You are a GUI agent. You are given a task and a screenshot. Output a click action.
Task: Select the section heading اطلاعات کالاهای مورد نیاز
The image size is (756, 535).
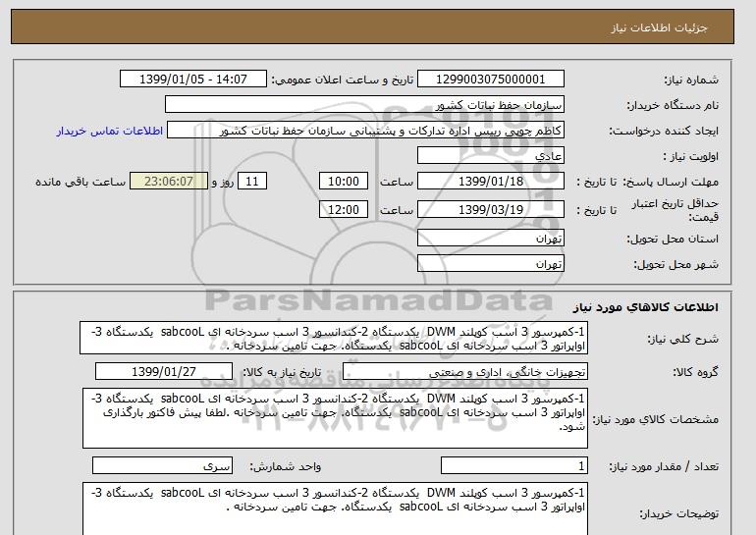click(646, 307)
